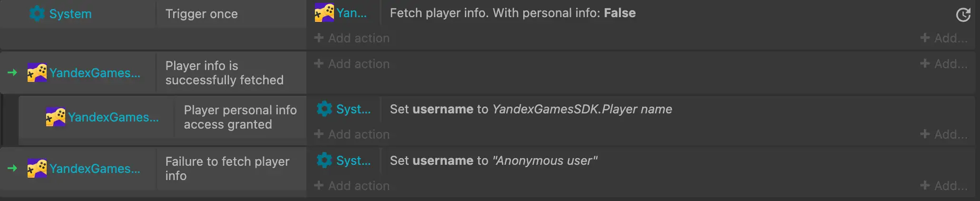
Task: Click Add action under the Anonymous user action
Action: (x=352, y=186)
